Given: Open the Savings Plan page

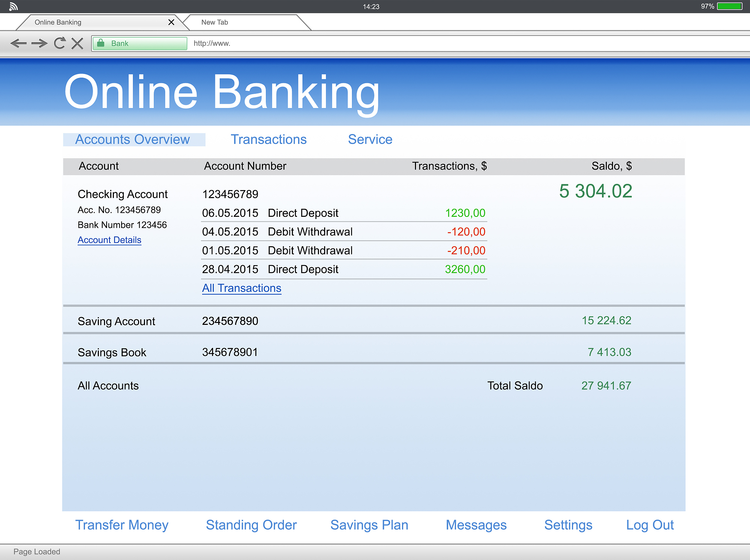Looking at the screenshot, I should tap(369, 525).
